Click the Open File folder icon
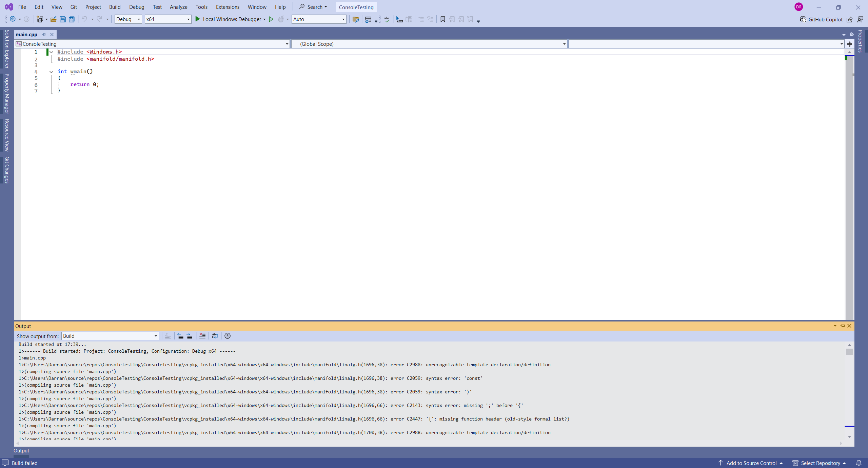Screen dimensions: 868x468 [53, 19]
